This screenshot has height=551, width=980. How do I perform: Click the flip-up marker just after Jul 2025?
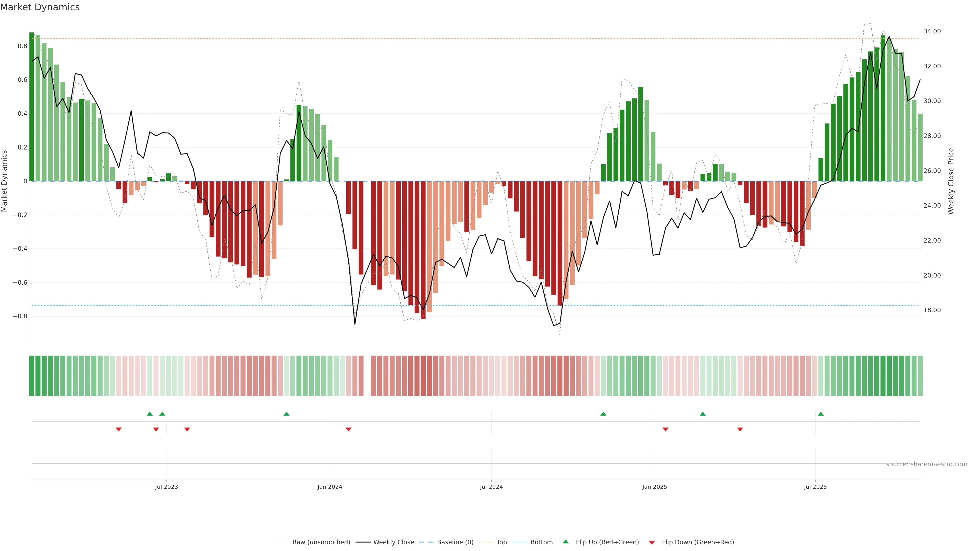(x=820, y=414)
